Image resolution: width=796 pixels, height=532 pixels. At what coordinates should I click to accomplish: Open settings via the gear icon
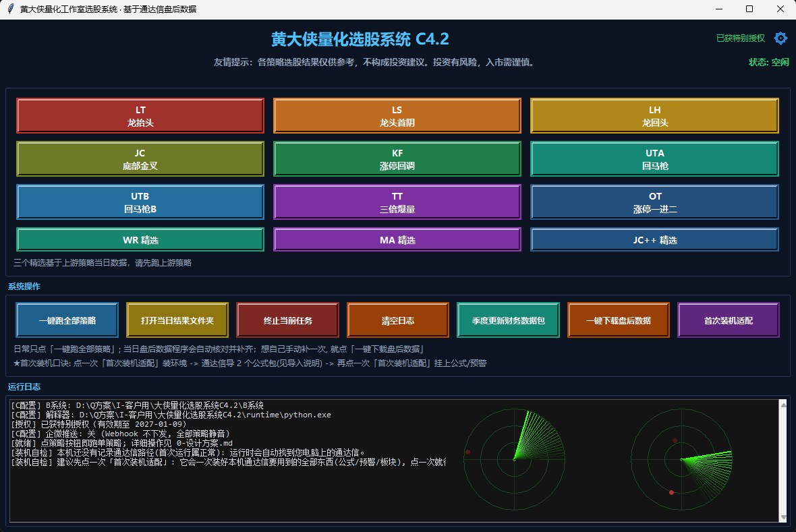pos(780,38)
